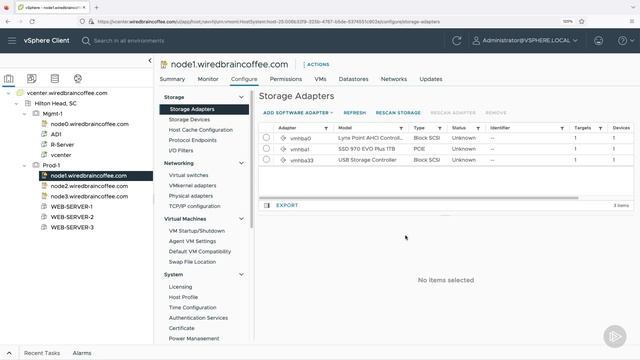Open the VMs tab
This screenshot has height=360, width=640.
pos(320,79)
